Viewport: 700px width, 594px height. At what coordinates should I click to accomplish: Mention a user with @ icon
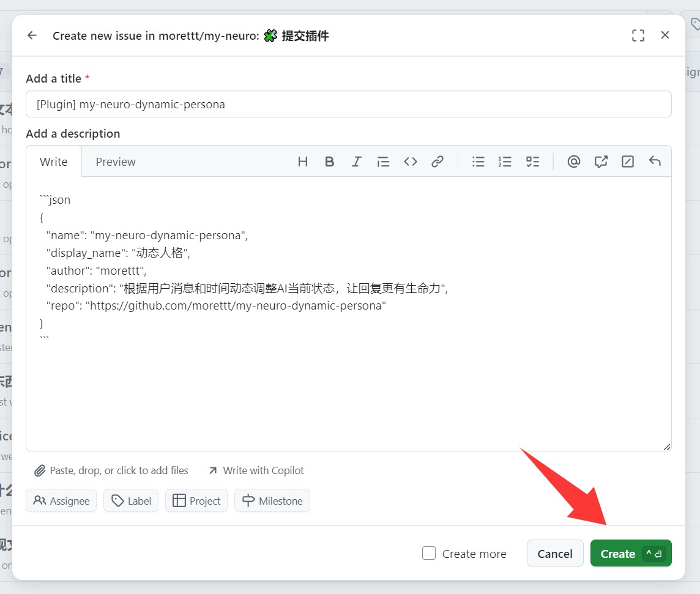coord(573,161)
